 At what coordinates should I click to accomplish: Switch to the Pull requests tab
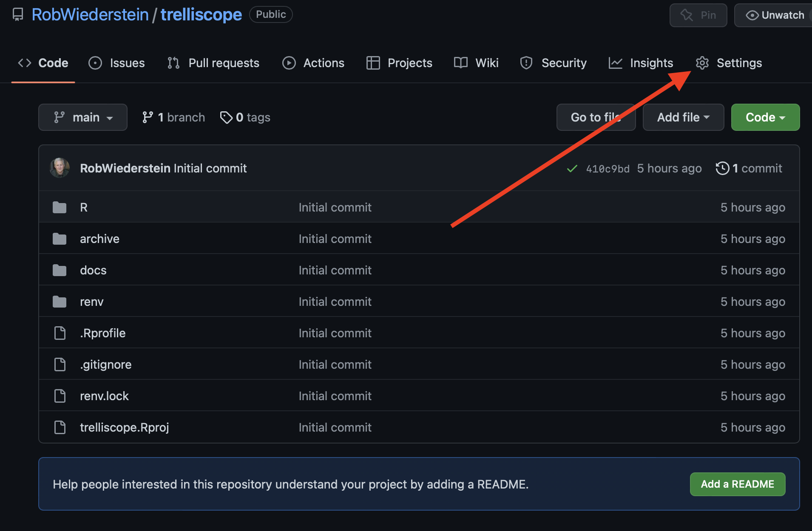tap(213, 63)
